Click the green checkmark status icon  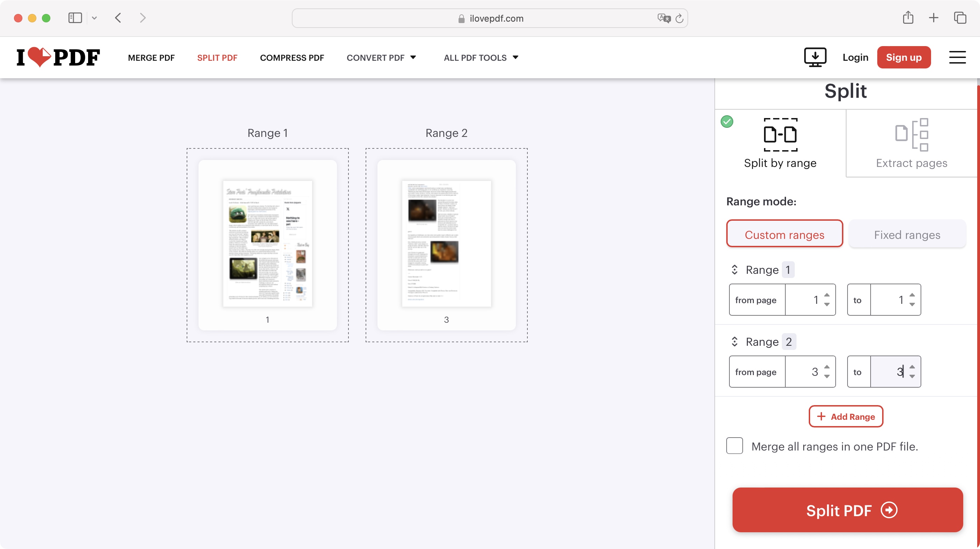click(727, 122)
